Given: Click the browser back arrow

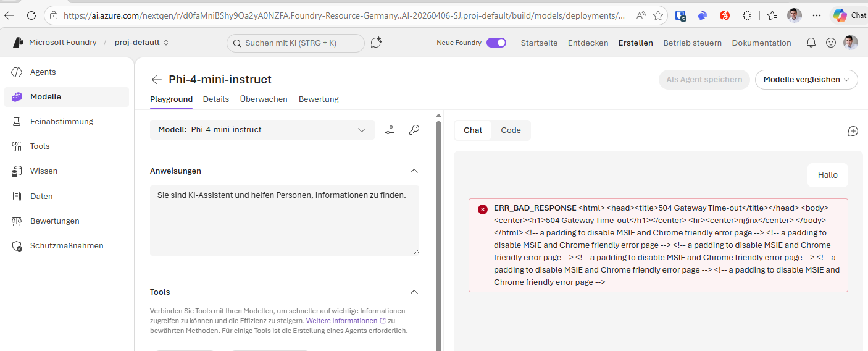Looking at the screenshot, I should click(x=10, y=15).
